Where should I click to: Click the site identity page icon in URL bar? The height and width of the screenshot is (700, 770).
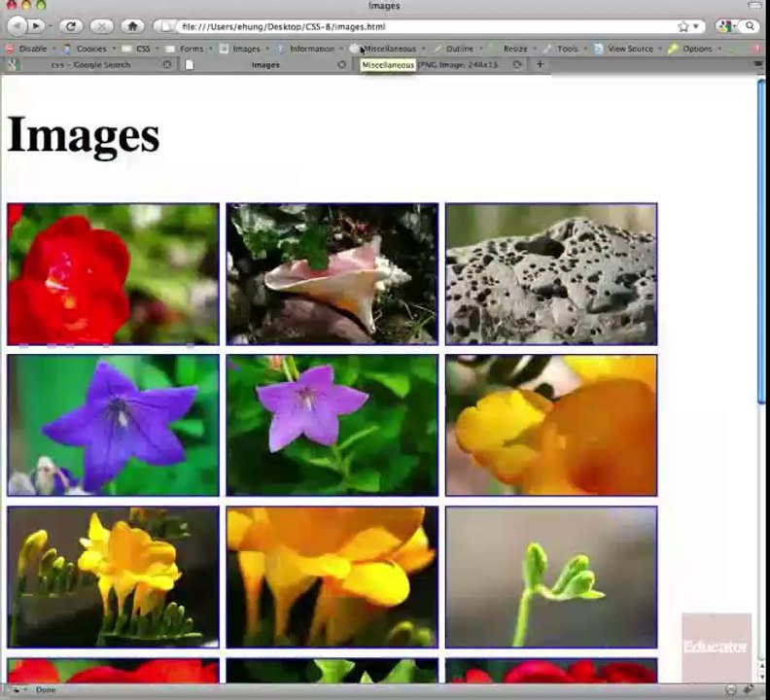click(x=165, y=26)
